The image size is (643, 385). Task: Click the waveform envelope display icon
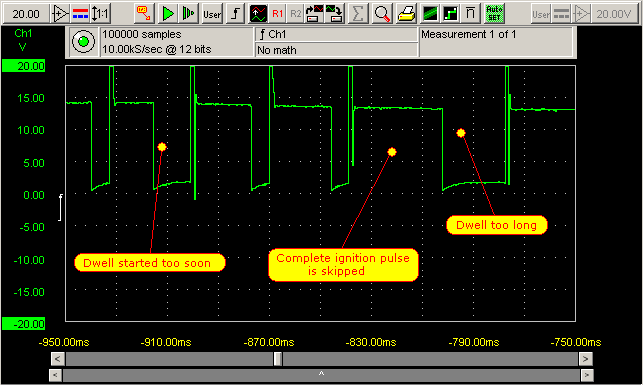point(258,14)
